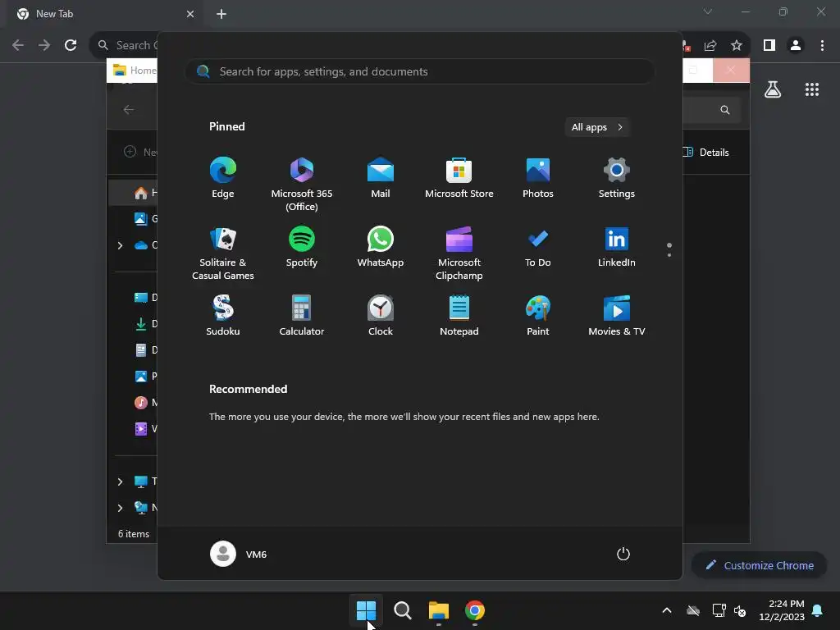This screenshot has width=840, height=630.
Task: Close the New Tab tab
Action: click(x=190, y=14)
